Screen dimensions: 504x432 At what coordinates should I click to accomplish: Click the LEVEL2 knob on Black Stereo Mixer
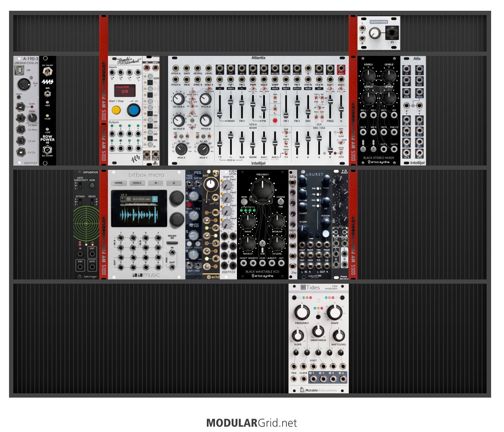coord(389,75)
